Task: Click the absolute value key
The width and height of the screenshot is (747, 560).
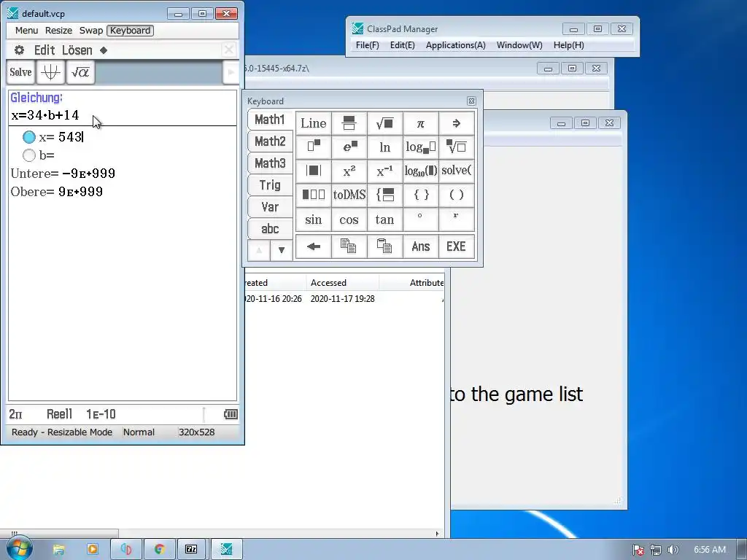Action: coord(314,171)
